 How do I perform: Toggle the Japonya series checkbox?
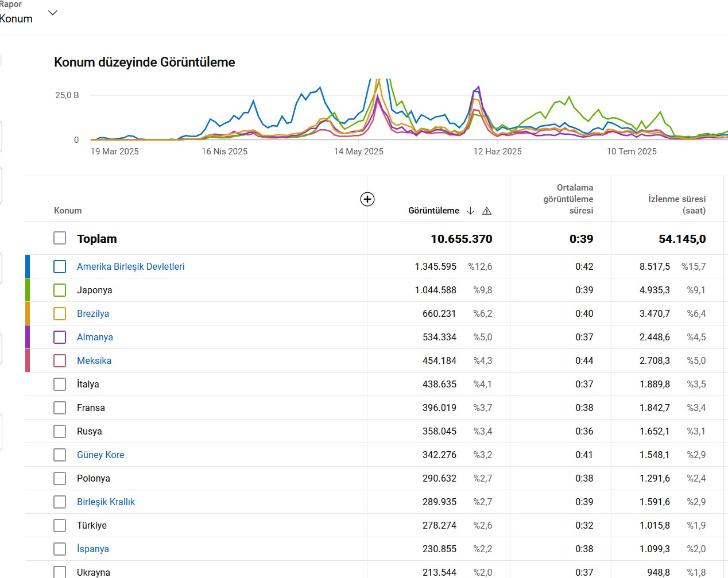click(x=60, y=290)
